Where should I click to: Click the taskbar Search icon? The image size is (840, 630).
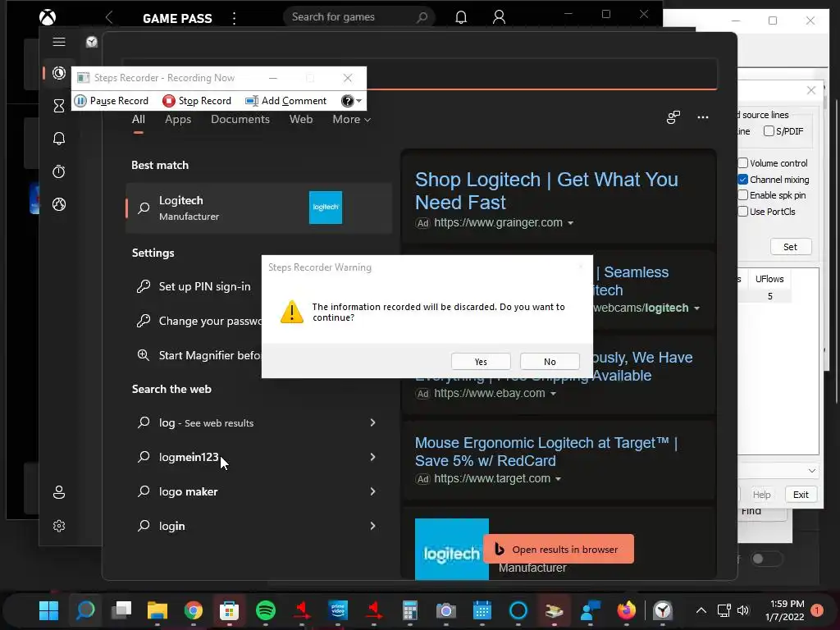pyautogui.click(x=85, y=610)
